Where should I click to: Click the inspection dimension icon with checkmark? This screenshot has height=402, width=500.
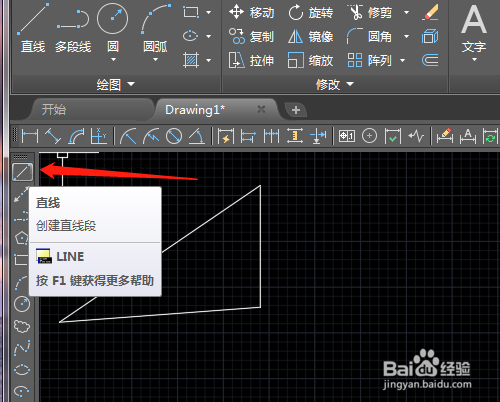tap(393, 136)
